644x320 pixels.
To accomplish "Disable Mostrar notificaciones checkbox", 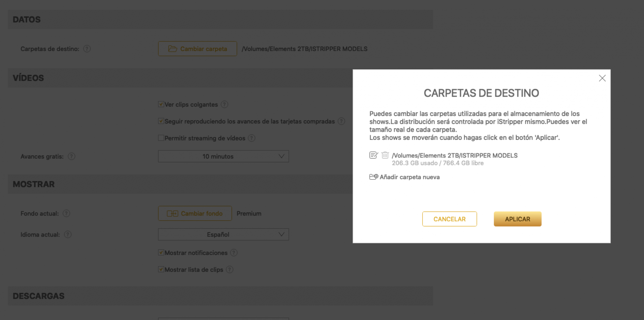I will [x=161, y=253].
